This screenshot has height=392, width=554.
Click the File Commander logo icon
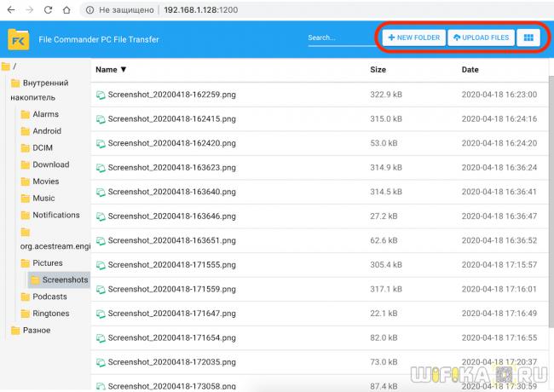pos(19,39)
